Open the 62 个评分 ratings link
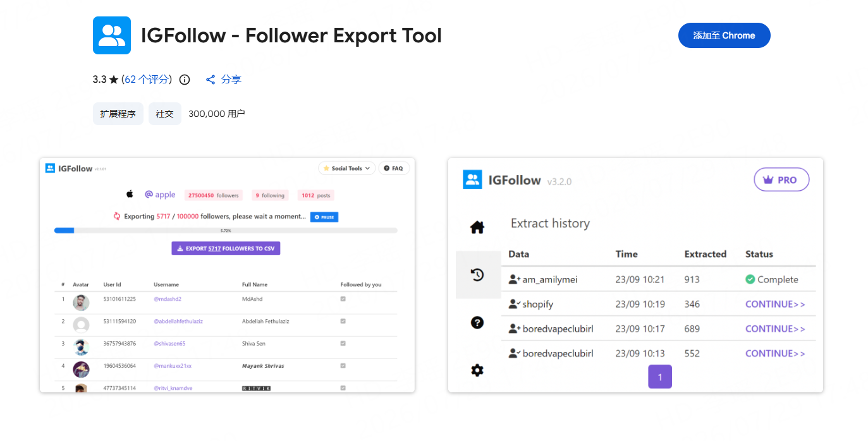This screenshot has height=441, width=868. click(x=147, y=80)
